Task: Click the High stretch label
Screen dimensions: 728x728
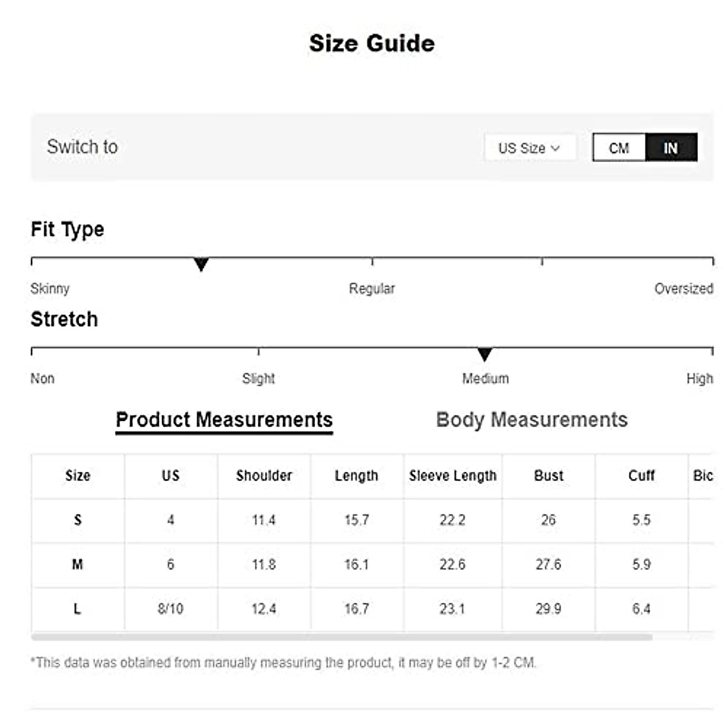Action: (x=699, y=379)
